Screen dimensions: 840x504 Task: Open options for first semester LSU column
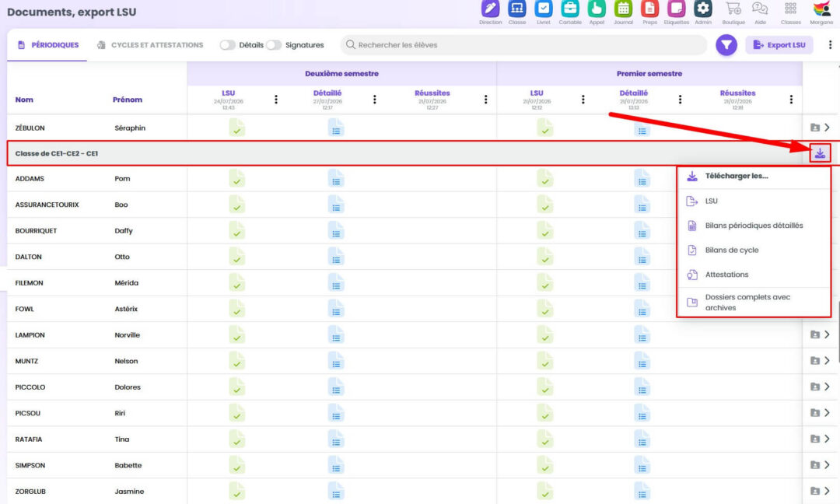point(583,100)
